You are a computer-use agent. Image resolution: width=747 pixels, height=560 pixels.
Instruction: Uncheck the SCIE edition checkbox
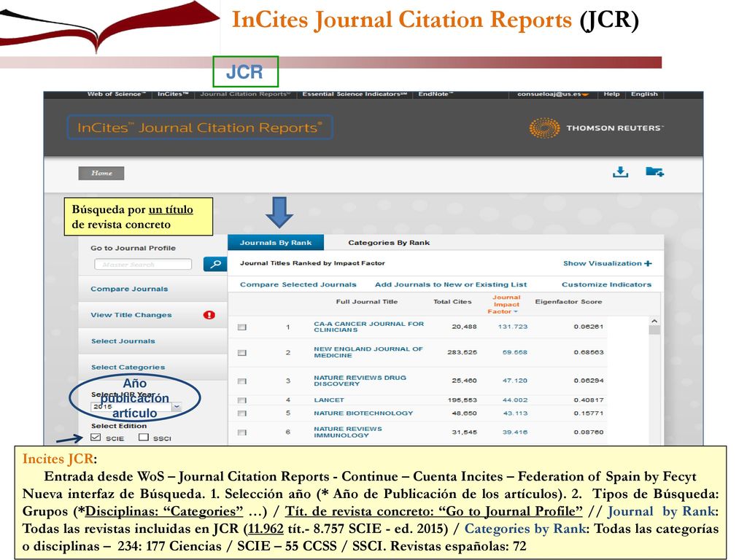[x=96, y=437]
